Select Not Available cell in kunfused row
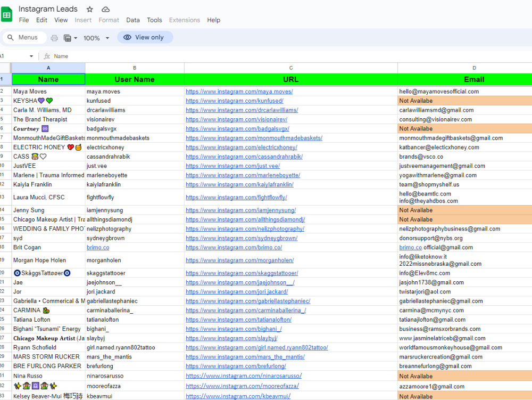The height and width of the screenshot is (400, 532). (465, 101)
